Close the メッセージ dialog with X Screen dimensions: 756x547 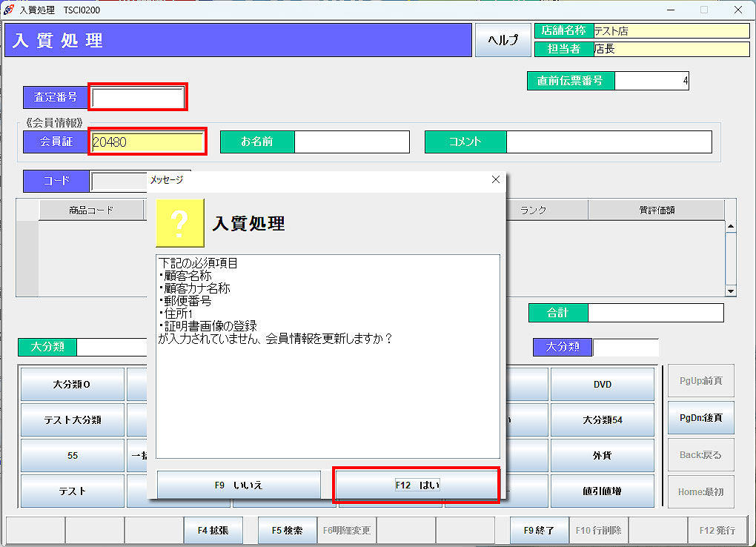496,179
